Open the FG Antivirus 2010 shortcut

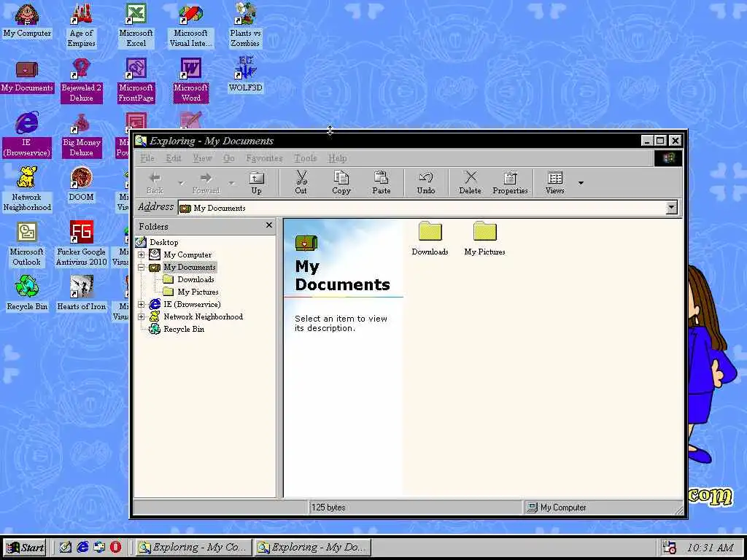[82, 244]
